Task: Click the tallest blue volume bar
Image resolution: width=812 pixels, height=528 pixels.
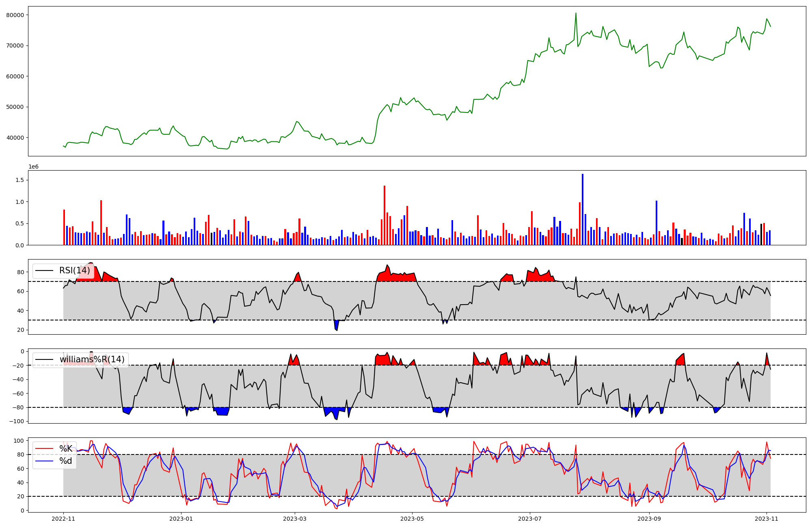Action: tap(583, 209)
